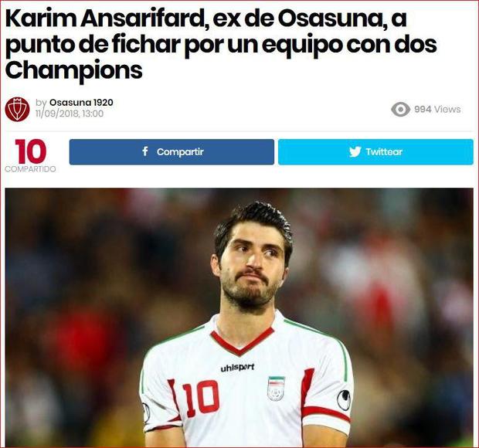The width and height of the screenshot is (479, 448).
Task: Click the word Champions in the headline
Action: point(73,71)
